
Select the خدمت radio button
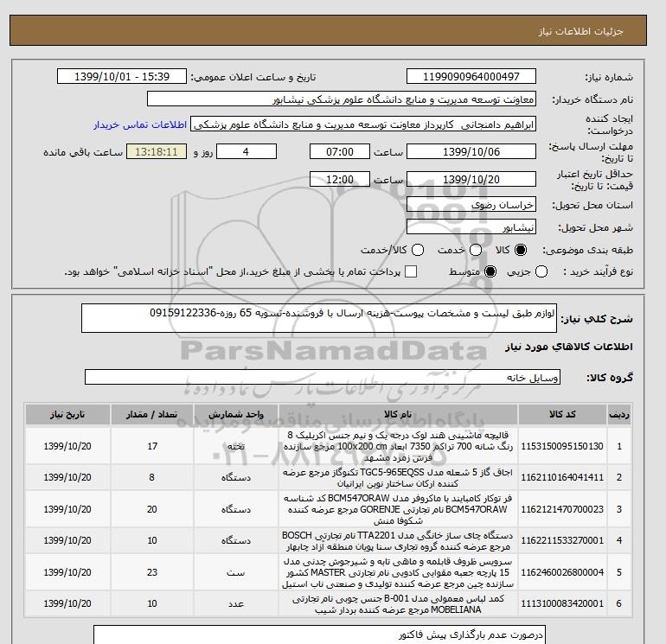coord(476,250)
